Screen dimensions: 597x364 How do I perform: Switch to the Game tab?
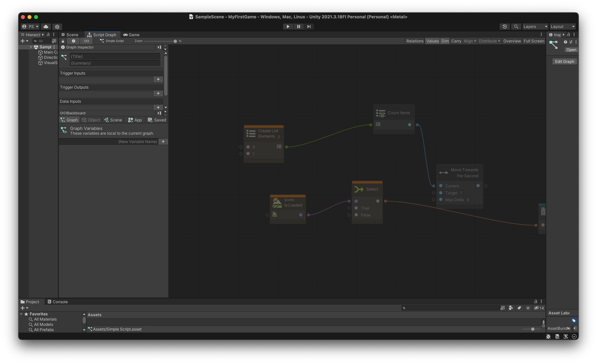pos(132,35)
